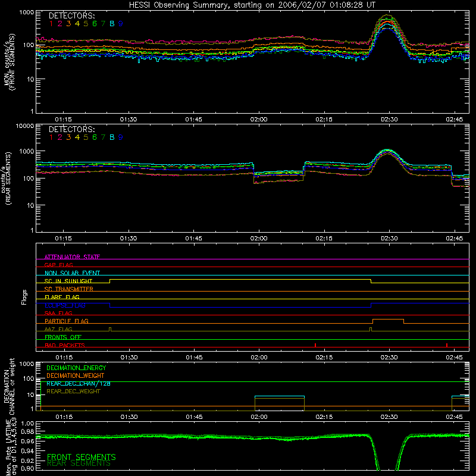This screenshot has width=476, height=476.
Task: Click '02:30' time label under front segments plot
Action: (389, 120)
